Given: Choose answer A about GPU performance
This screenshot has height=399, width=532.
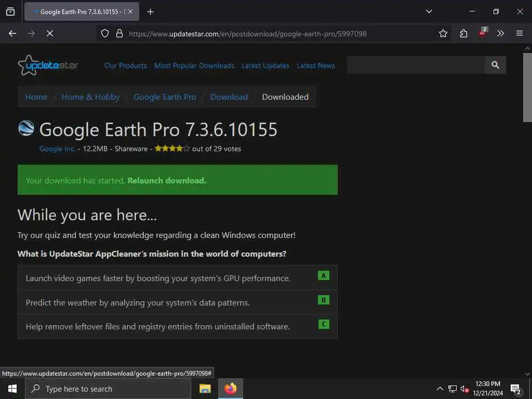Looking at the screenshot, I should click(178, 278).
